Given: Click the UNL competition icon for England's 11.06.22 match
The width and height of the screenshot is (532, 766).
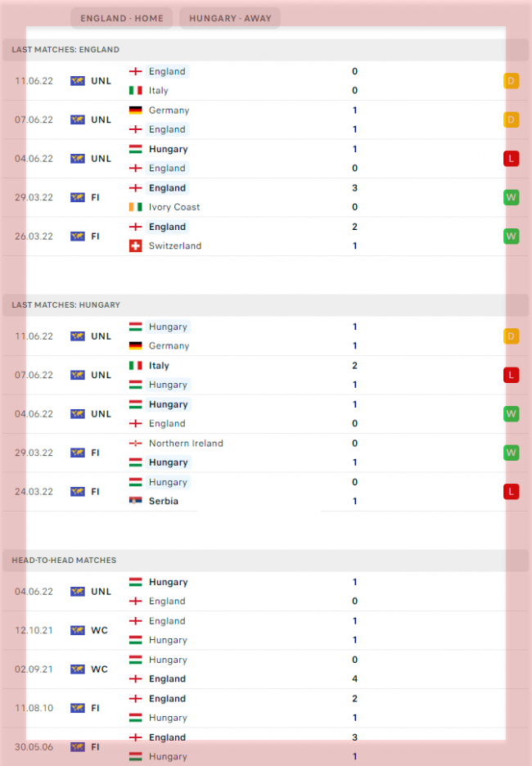Looking at the screenshot, I should (x=78, y=81).
